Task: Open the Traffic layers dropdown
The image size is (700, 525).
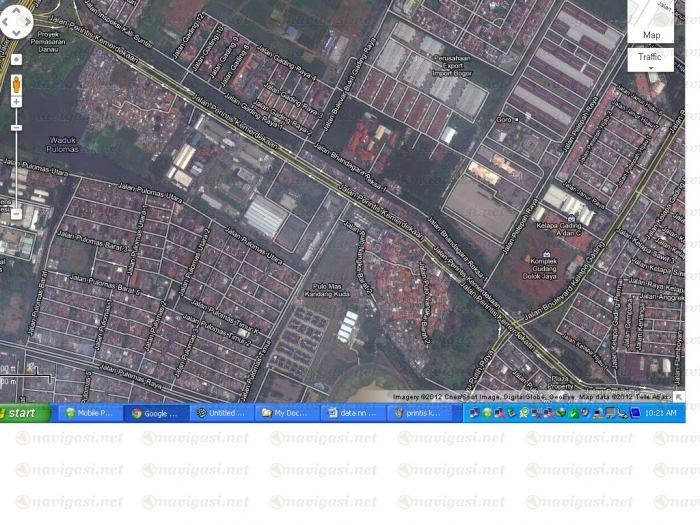Action: [x=650, y=57]
